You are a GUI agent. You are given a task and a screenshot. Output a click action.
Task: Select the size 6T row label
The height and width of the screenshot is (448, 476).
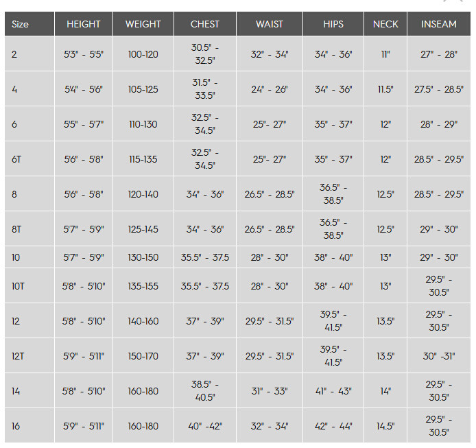(17, 159)
